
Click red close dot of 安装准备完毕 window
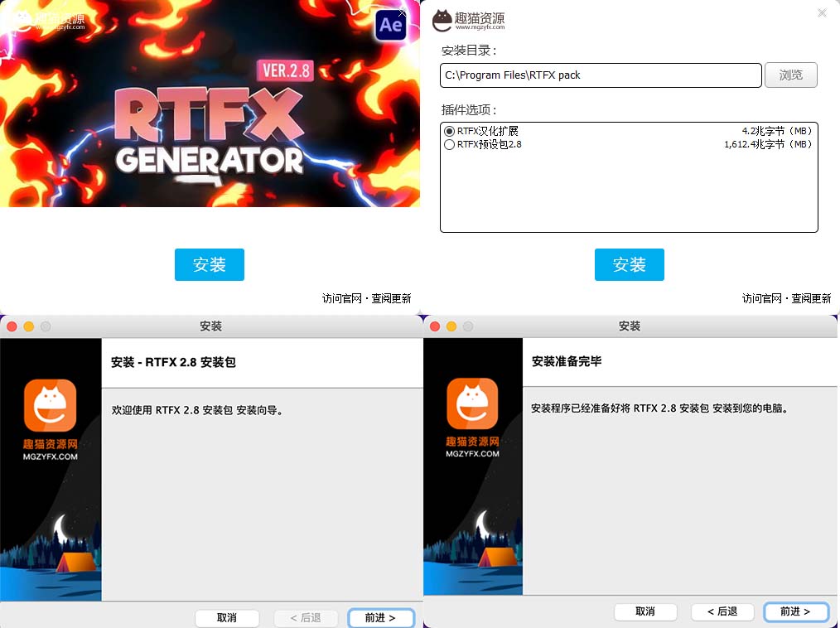435,326
